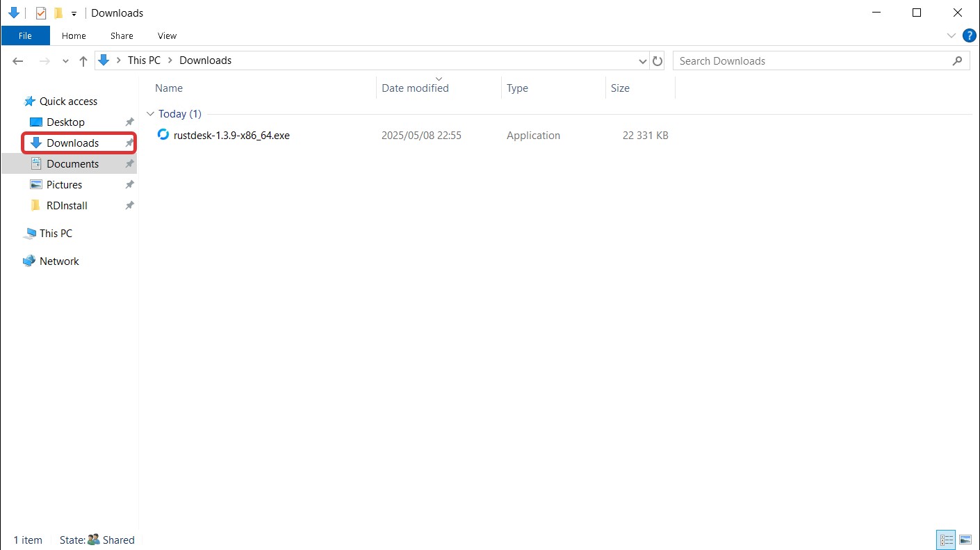Open Documents from the pinned sidebar
Image resolution: width=980 pixels, height=550 pixels.
(72, 163)
